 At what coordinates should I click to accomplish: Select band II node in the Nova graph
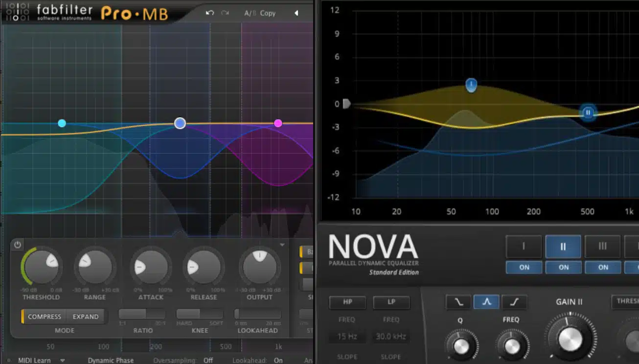point(588,113)
